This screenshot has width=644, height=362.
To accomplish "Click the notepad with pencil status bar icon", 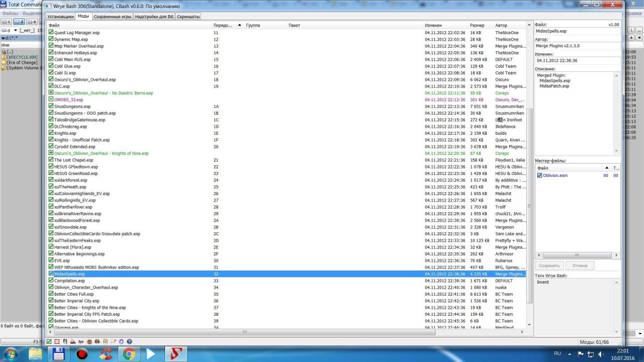I will click(x=113, y=342).
